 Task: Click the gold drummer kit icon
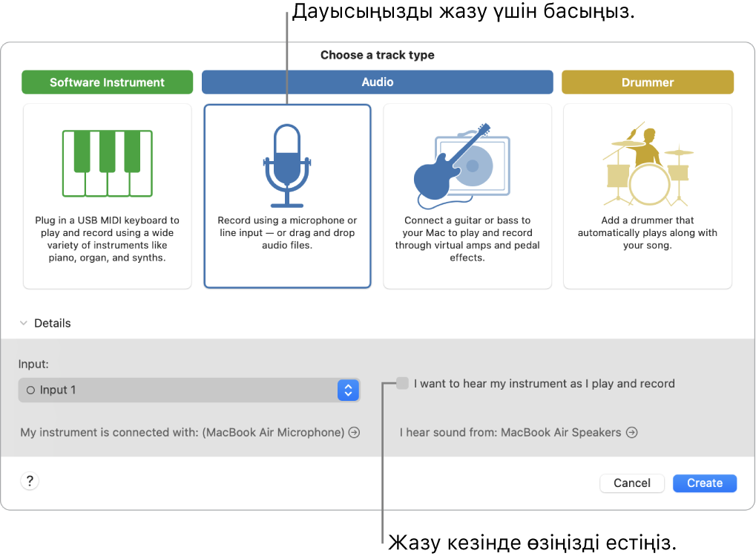pyautogui.click(x=647, y=163)
